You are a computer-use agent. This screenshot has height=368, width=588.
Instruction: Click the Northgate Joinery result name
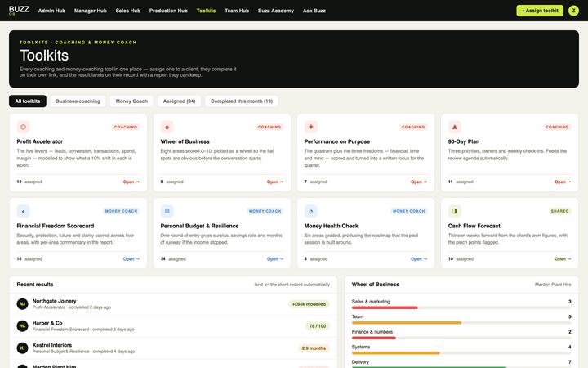(x=55, y=301)
